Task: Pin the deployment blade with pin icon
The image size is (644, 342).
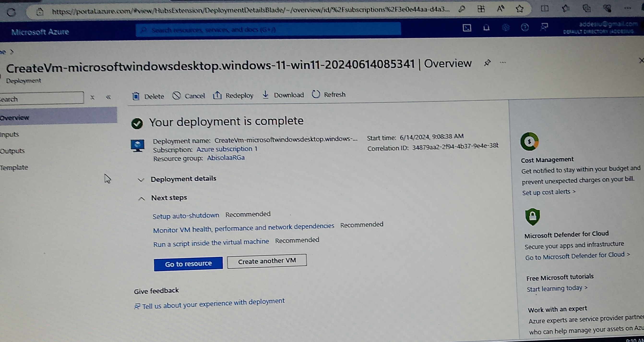Action: click(x=487, y=62)
